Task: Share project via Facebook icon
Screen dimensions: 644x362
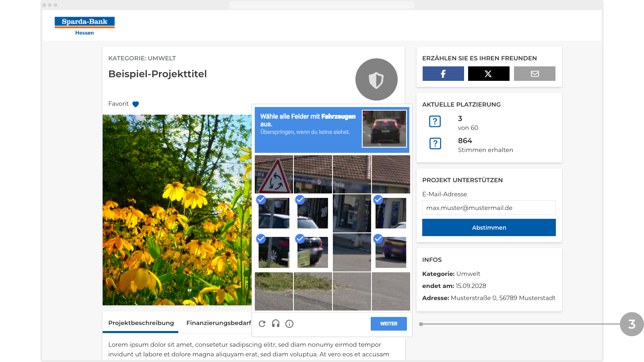Action: point(443,74)
